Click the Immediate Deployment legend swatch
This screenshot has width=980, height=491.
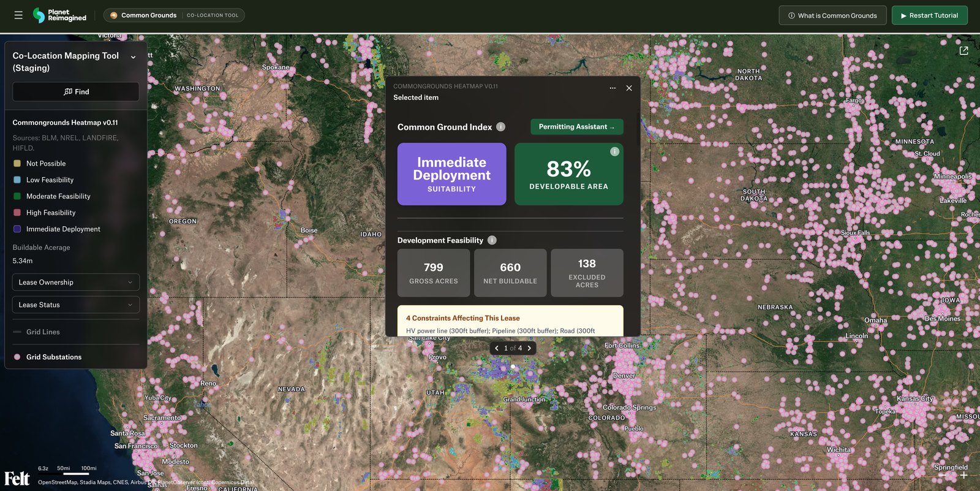point(17,229)
